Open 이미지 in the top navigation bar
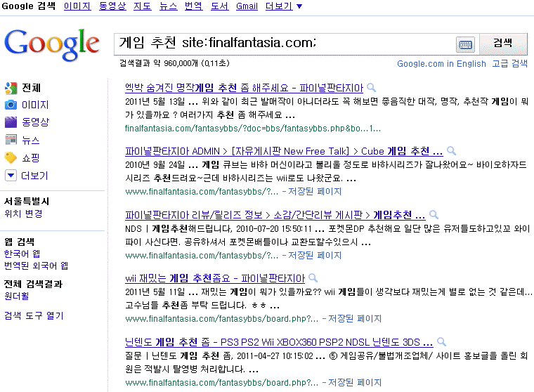 point(77,6)
